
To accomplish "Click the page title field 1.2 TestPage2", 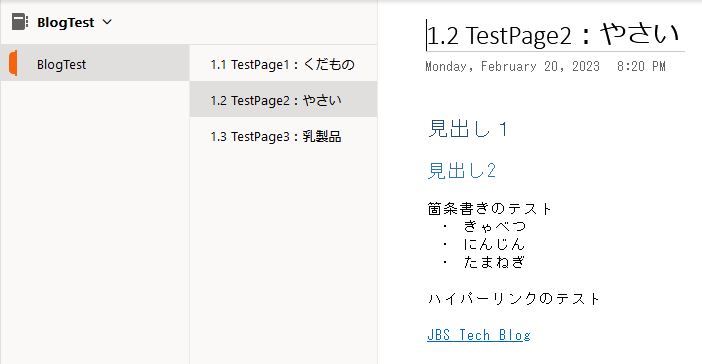I will 555,35.
